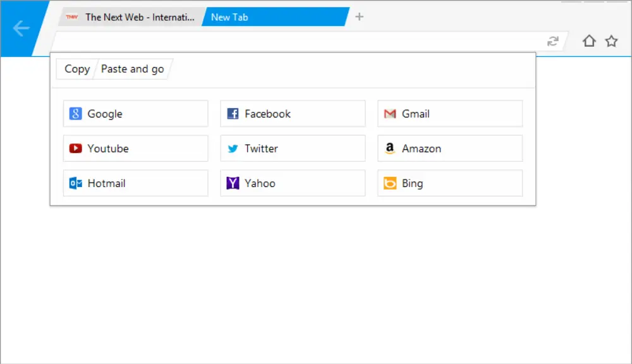Click the refresh icon in address bar
The image size is (632, 364).
(x=552, y=41)
